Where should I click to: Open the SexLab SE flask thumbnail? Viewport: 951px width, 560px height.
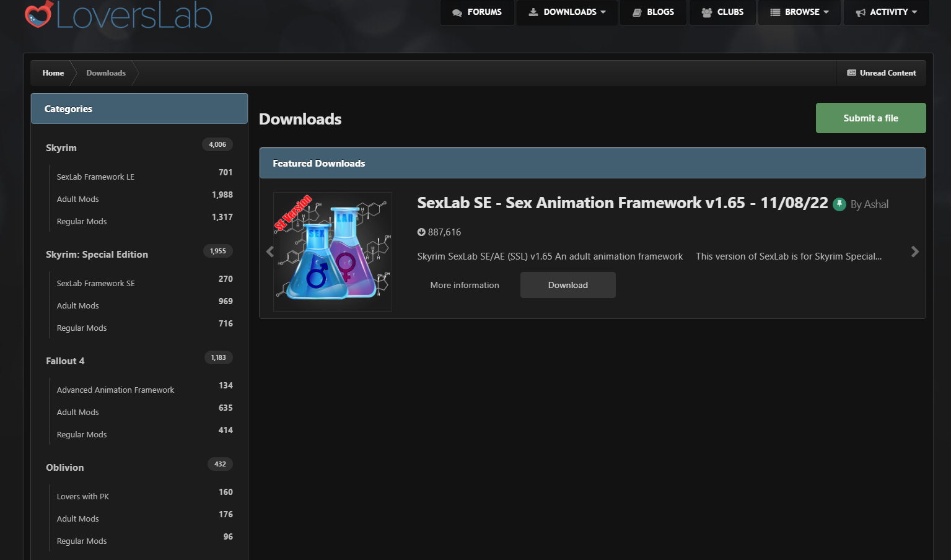point(333,252)
